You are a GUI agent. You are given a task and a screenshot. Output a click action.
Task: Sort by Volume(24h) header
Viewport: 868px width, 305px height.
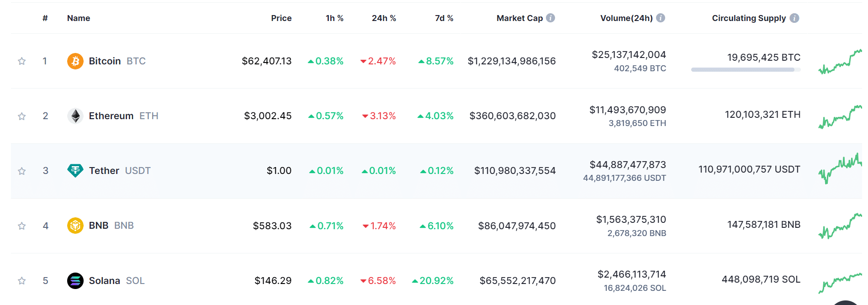(x=626, y=18)
